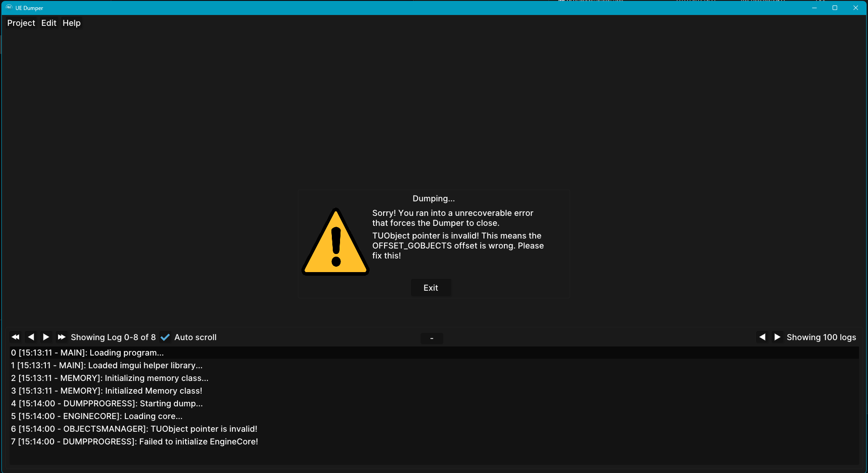Step forward one log with next arrow icon
This screenshot has height=473, width=868.
pos(45,337)
